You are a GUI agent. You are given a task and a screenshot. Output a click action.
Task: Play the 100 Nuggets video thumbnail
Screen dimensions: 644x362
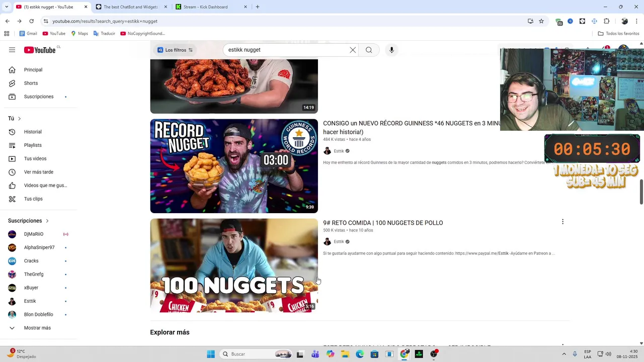(234, 265)
